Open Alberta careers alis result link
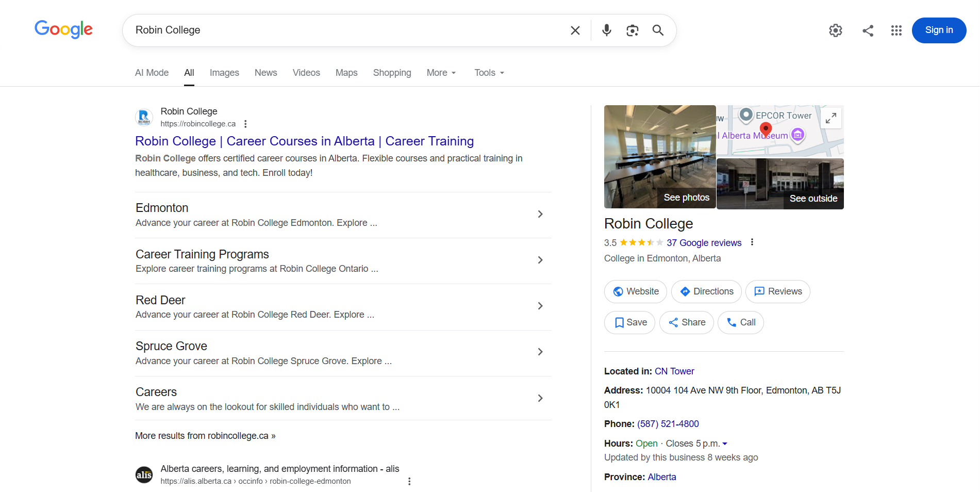The width and height of the screenshot is (980, 492). [280, 469]
